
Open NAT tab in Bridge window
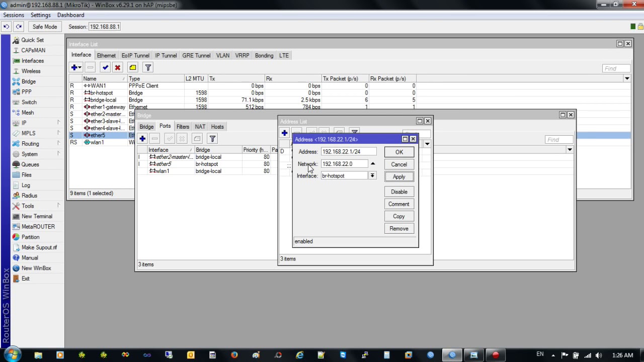(200, 127)
